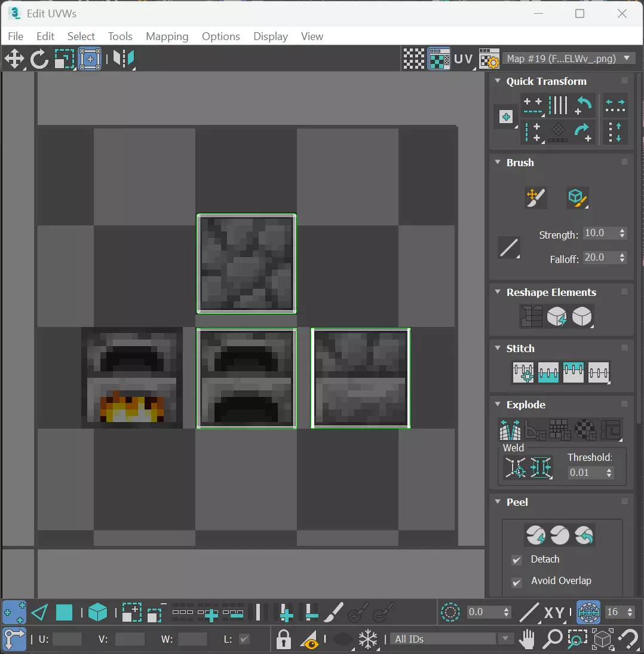Click the Relax Until Flat icon
This screenshot has height=654, width=644.
556,316
